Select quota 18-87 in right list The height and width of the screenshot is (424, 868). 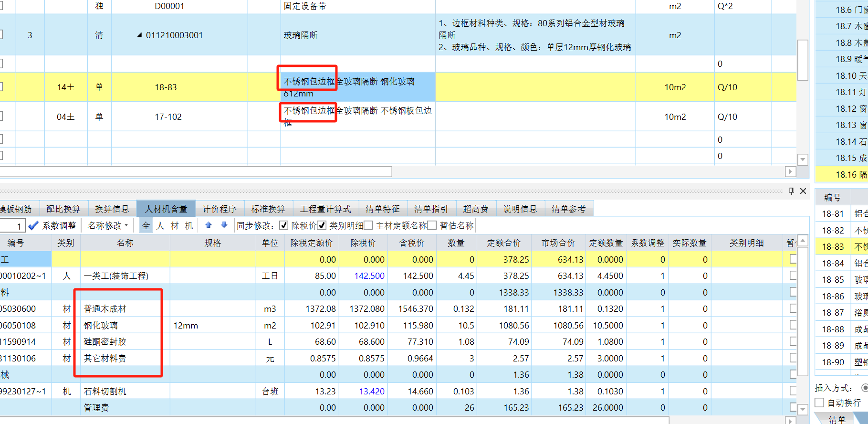pos(842,312)
